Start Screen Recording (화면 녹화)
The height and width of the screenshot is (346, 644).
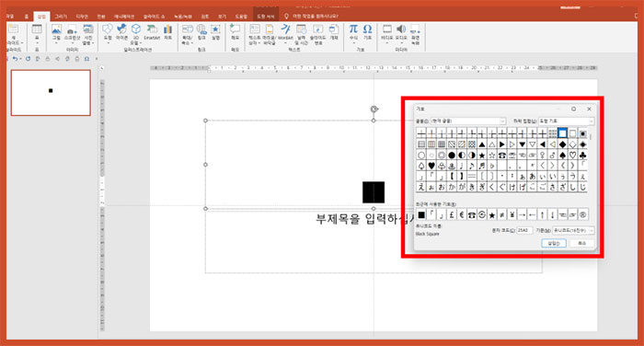tap(415, 34)
